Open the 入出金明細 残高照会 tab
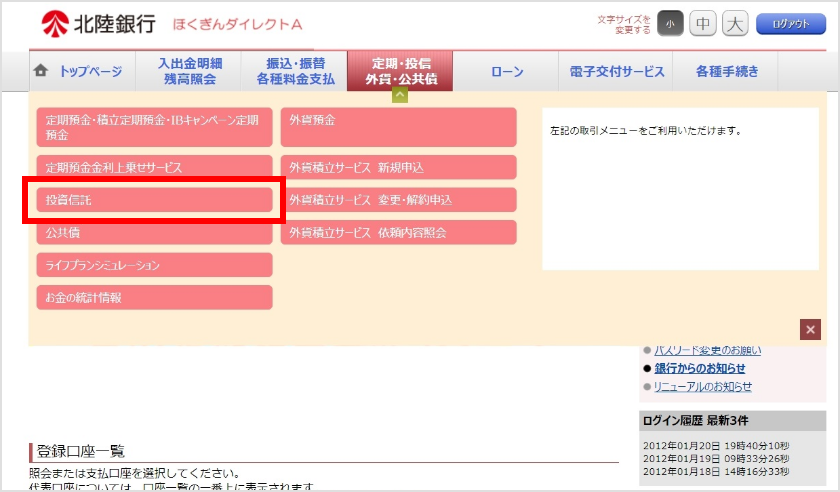840x492 pixels. 188,71
